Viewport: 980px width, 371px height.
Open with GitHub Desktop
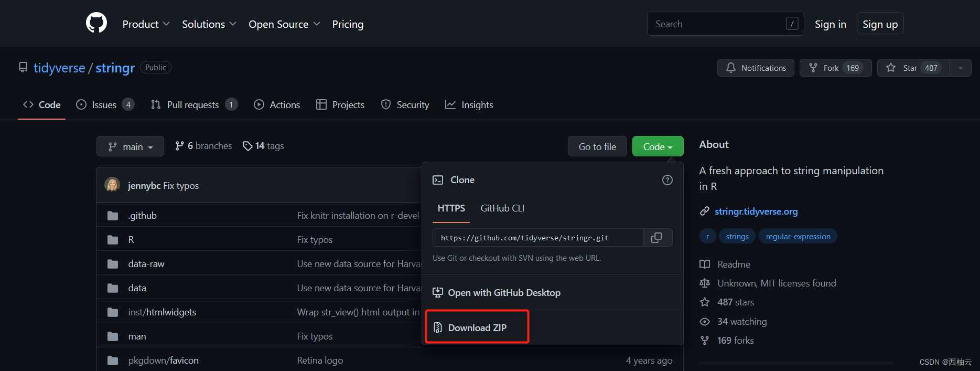click(x=496, y=292)
